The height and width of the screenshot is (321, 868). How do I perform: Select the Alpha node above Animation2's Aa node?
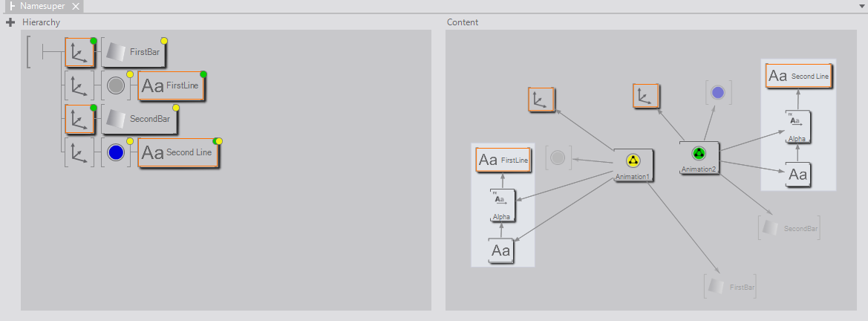797,126
